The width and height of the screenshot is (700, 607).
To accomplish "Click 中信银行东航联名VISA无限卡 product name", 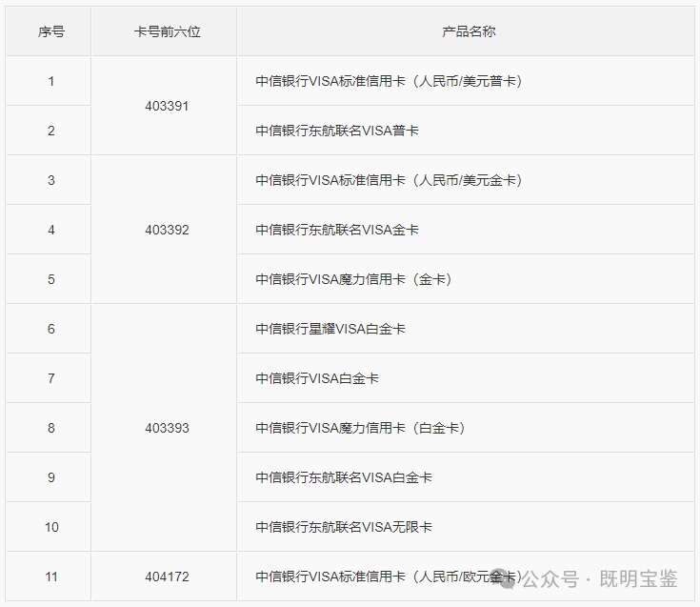I will coord(344,528).
